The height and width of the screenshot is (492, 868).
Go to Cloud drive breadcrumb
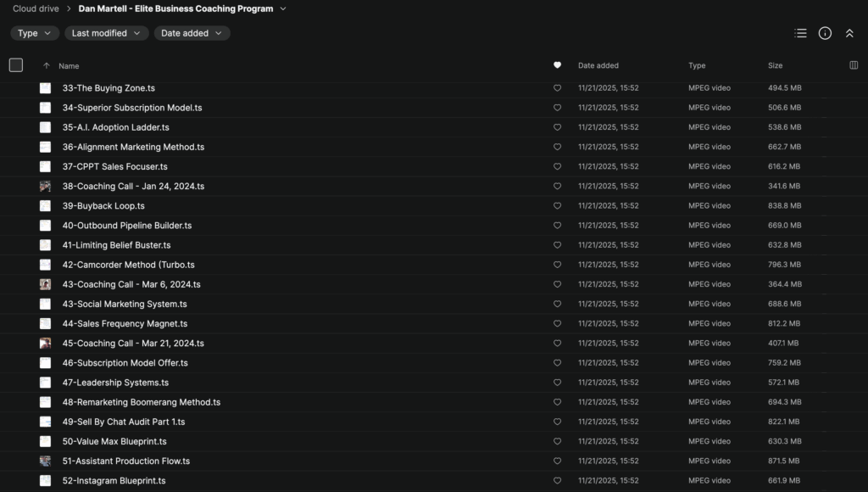[x=35, y=8]
